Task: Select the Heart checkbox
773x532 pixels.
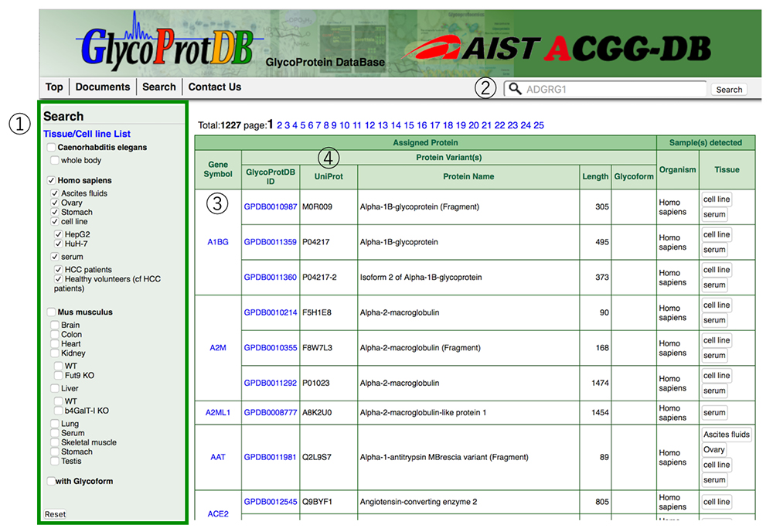Action: point(55,343)
